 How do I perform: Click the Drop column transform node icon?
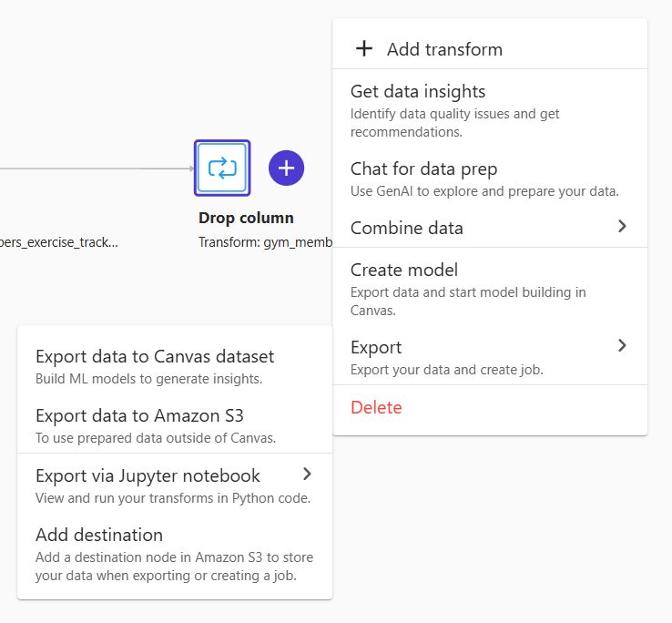[x=222, y=169]
